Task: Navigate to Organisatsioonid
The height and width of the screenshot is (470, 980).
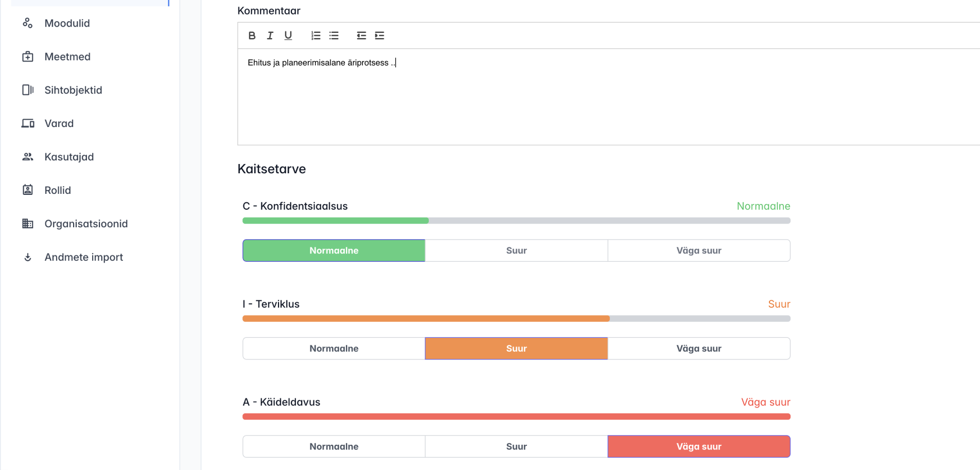Action: [x=86, y=224]
